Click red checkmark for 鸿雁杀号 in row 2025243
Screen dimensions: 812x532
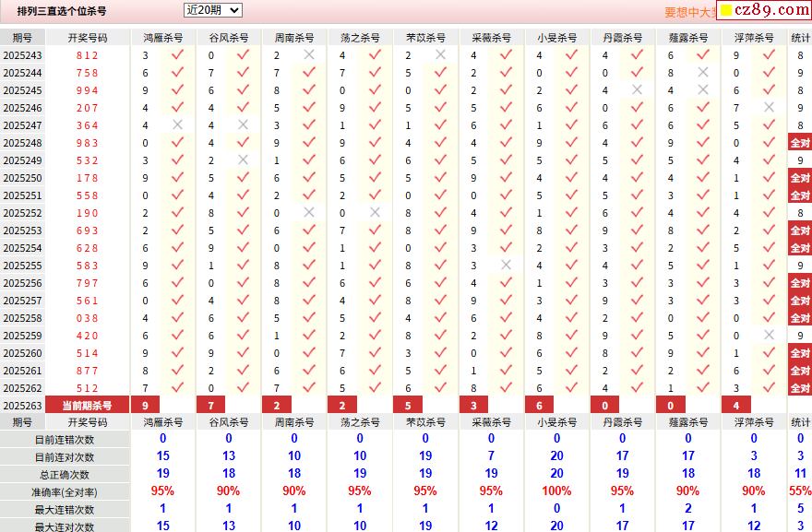pos(177,54)
